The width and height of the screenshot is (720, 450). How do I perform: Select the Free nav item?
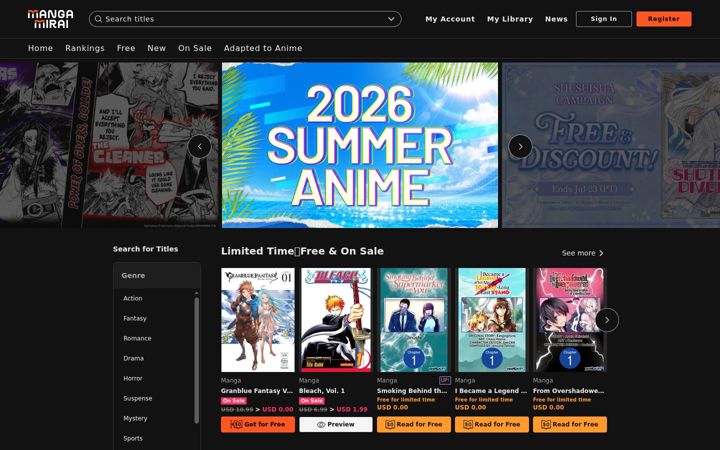(126, 48)
